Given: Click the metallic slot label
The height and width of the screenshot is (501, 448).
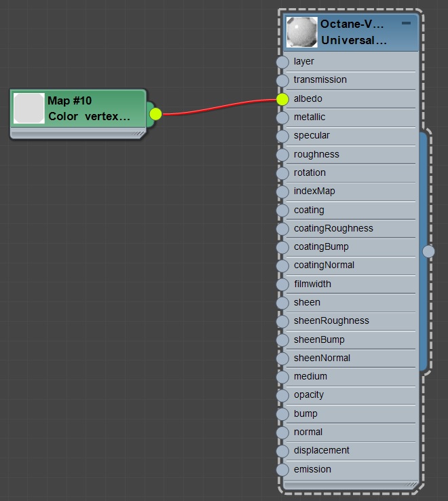Looking at the screenshot, I should tap(310, 117).
